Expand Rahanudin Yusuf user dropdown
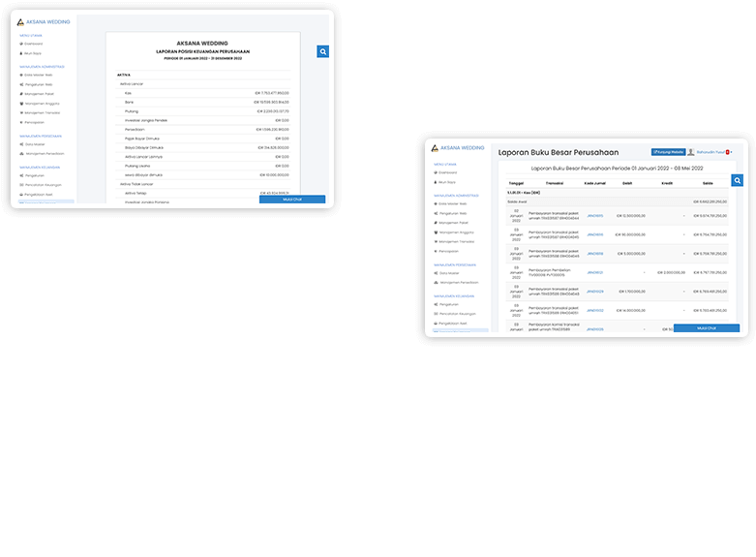Viewport: 756px width, 557px height. (711, 152)
